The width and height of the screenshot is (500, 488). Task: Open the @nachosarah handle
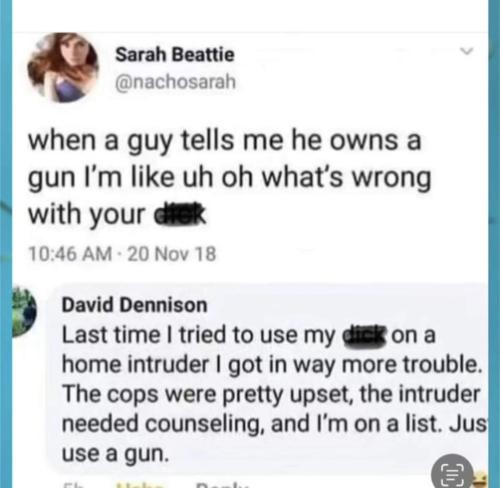click(176, 82)
